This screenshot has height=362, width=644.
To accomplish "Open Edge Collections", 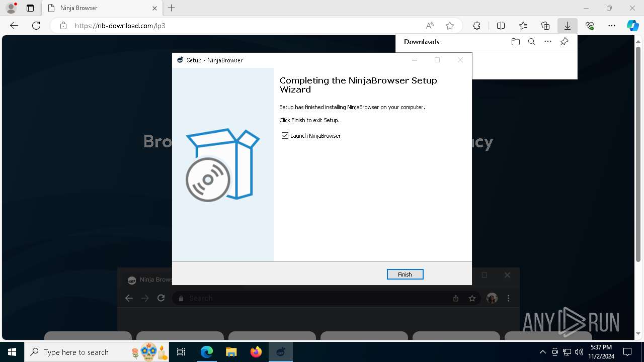I will [x=545, y=26].
